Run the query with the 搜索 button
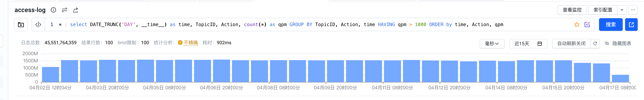Image resolution: width=644 pixels, height=100 pixels. (610, 25)
